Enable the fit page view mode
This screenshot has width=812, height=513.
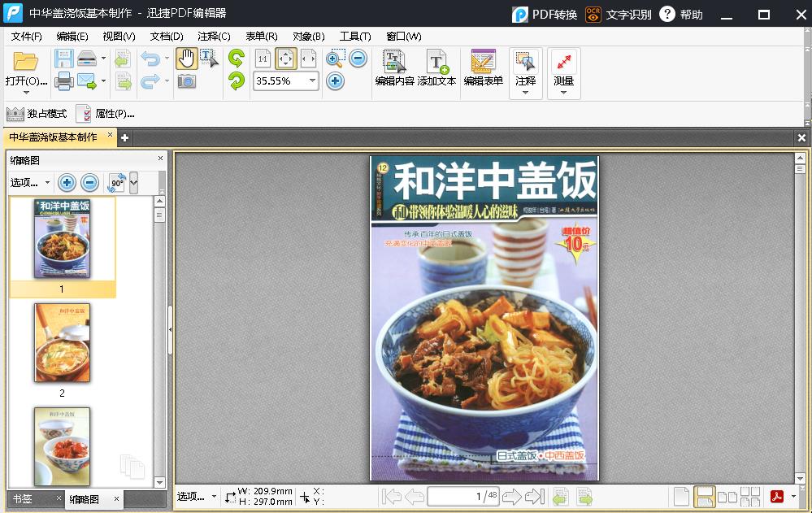coord(286,59)
